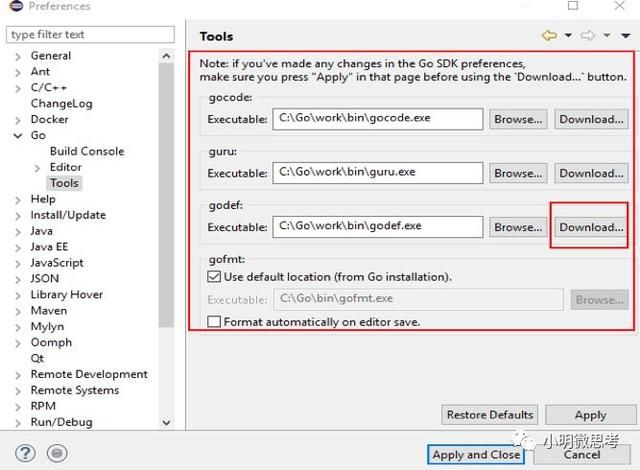Screen dimensions: 640x470
Task: Click Download for guru tool
Action: [x=590, y=173]
